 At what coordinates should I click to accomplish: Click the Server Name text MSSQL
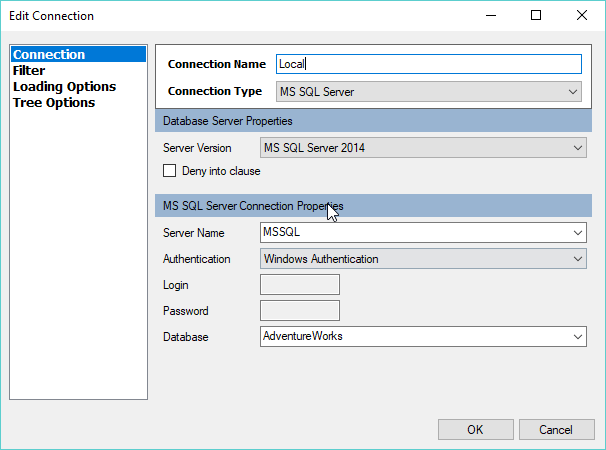[x=281, y=232]
